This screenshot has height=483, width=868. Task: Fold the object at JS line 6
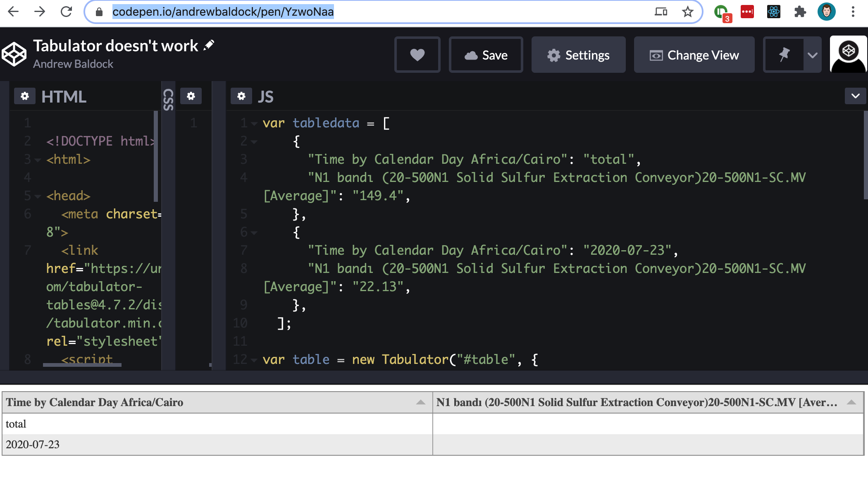[x=254, y=233]
